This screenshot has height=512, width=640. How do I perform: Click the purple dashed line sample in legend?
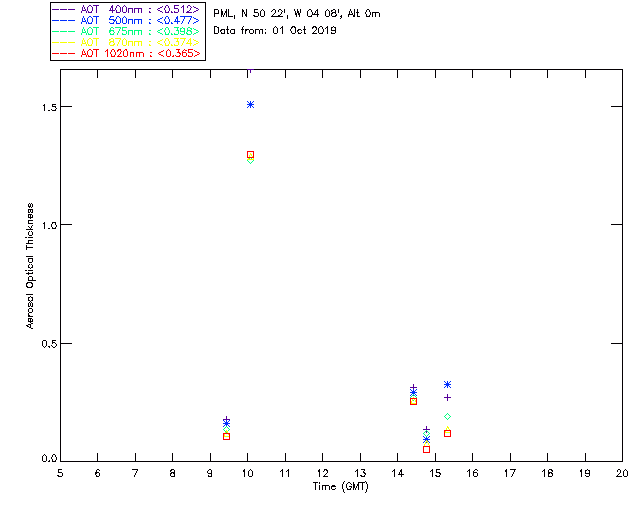click(x=64, y=9)
